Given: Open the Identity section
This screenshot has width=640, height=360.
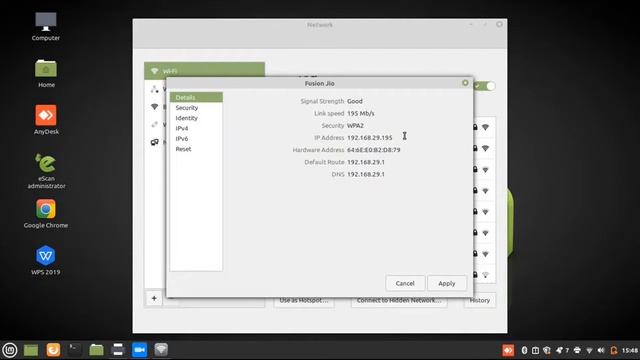Looking at the screenshot, I should [196, 118].
